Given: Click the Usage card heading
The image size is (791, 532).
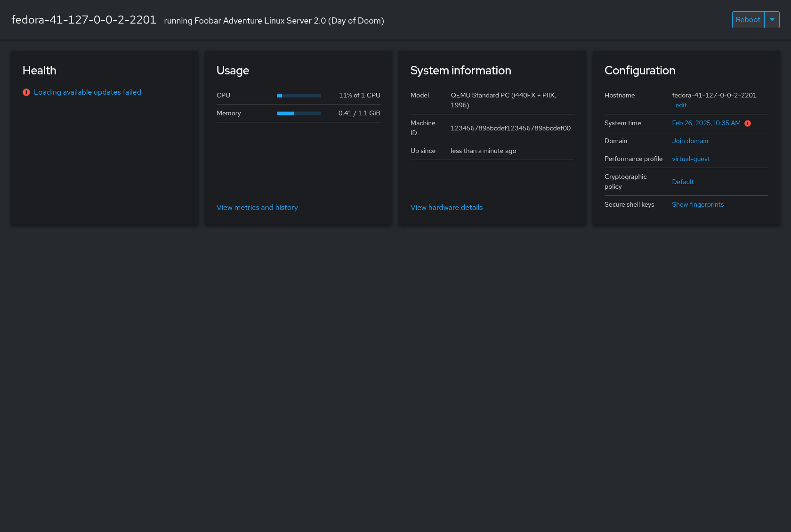Looking at the screenshot, I should 233,71.
